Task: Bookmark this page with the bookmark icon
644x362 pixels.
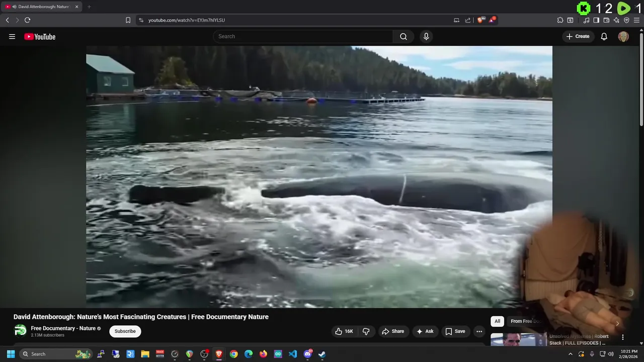Action: click(128, 20)
